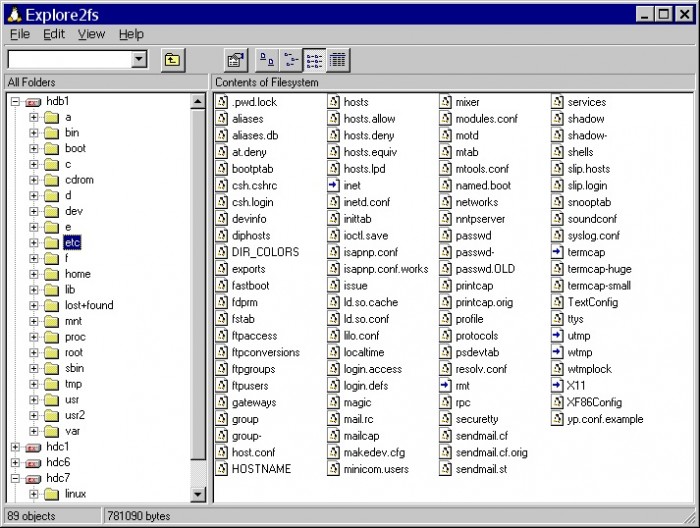Click the Up One Level folder button

point(172,60)
